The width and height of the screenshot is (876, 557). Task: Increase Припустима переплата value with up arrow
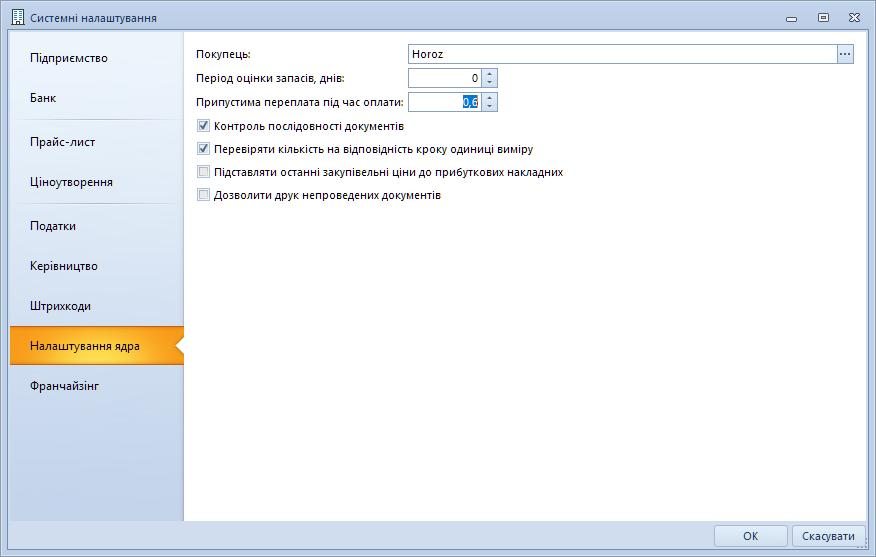click(x=489, y=97)
